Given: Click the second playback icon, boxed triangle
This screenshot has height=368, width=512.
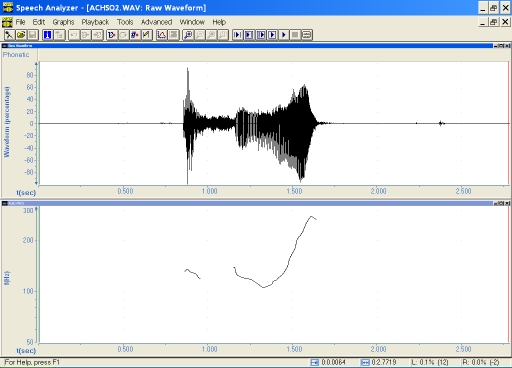Looking at the screenshot, I should tap(249, 35).
